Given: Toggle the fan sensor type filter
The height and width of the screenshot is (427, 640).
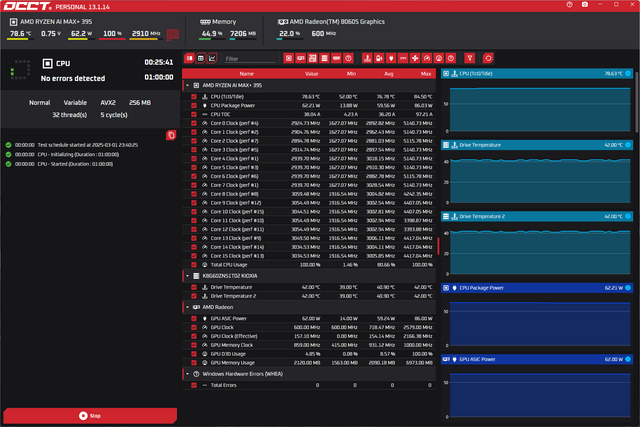Looking at the screenshot, I should [x=415, y=58].
